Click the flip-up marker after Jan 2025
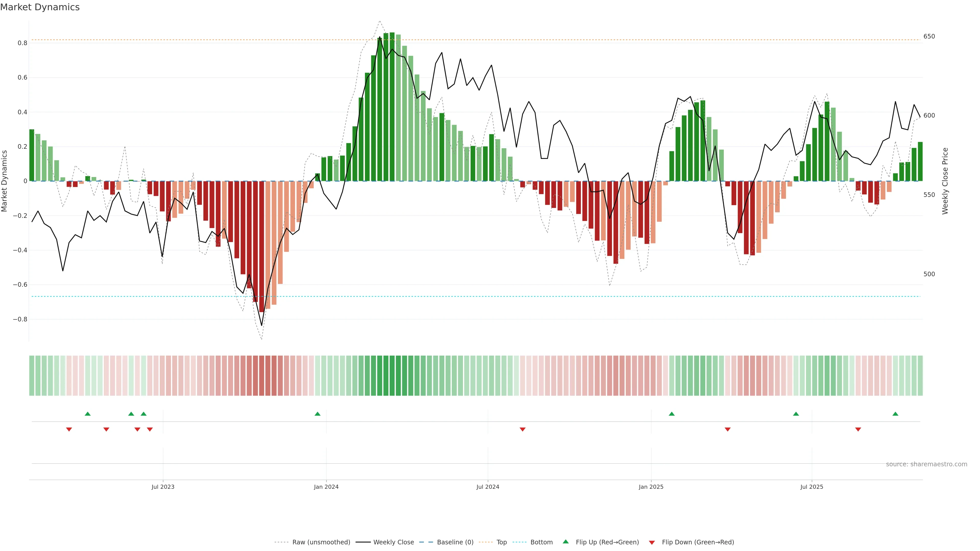This screenshot has width=980, height=551. [671, 414]
